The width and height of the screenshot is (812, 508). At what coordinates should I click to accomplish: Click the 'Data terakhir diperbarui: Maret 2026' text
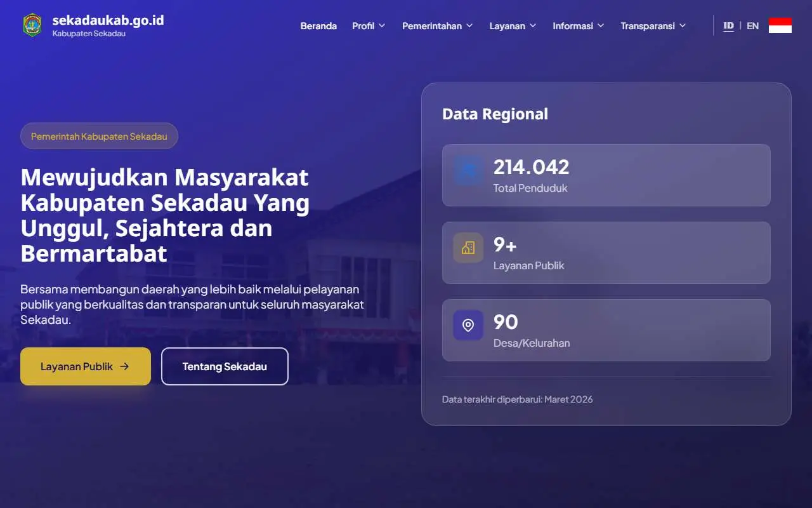(x=518, y=399)
